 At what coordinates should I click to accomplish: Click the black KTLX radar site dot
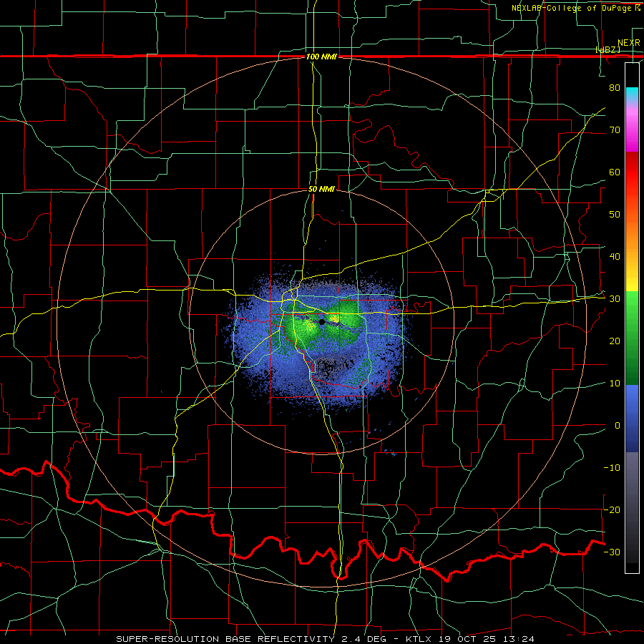tap(321, 321)
